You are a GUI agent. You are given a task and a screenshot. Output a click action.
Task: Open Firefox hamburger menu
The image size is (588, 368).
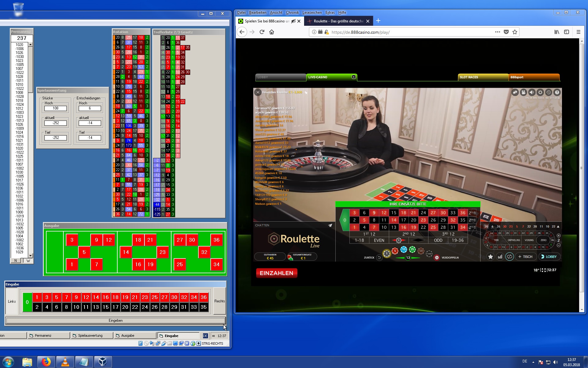click(x=578, y=32)
